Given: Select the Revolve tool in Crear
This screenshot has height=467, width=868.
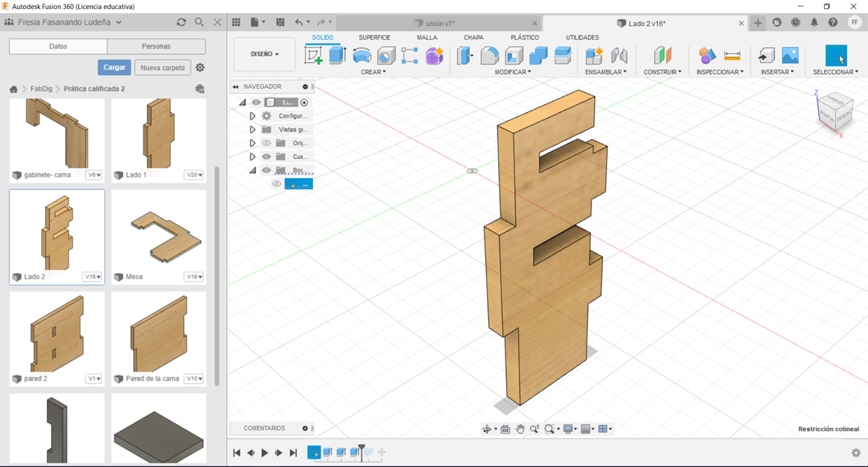Looking at the screenshot, I should pyautogui.click(x=362, y=55).
